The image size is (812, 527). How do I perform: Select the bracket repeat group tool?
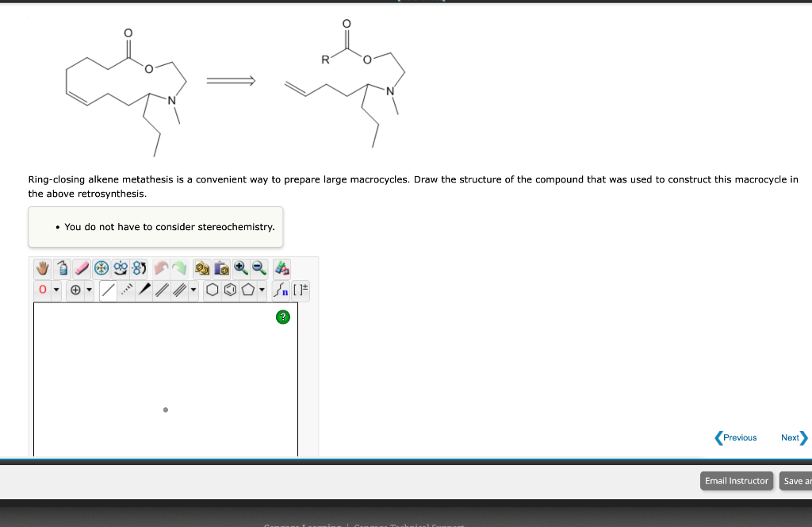click(x=301, y=289)
